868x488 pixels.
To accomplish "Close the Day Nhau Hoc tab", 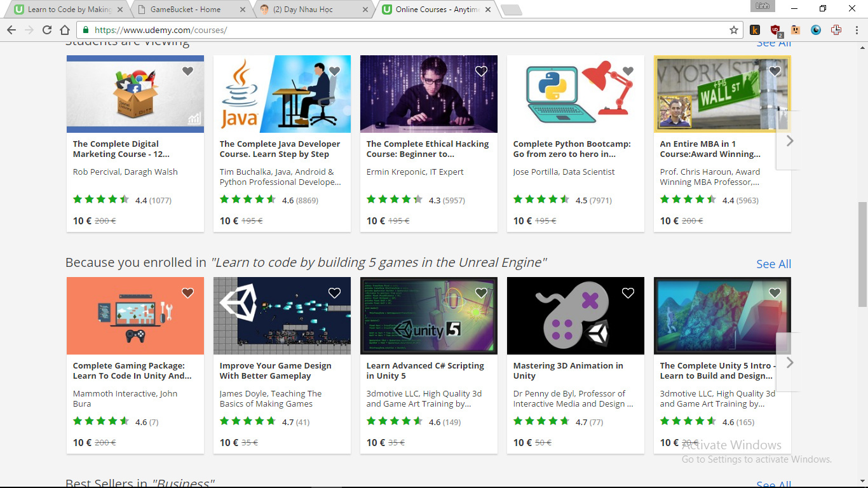I will 365,10.
